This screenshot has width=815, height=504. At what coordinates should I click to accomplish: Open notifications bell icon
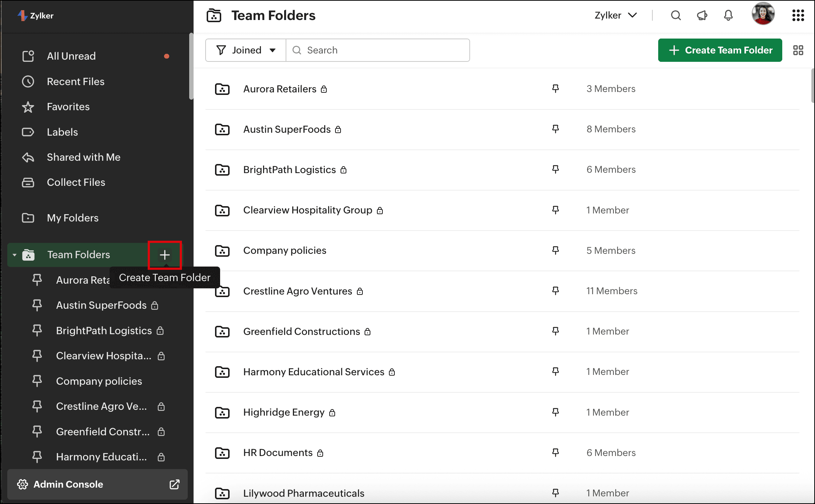pyautogui.click(x=728, y=15)
